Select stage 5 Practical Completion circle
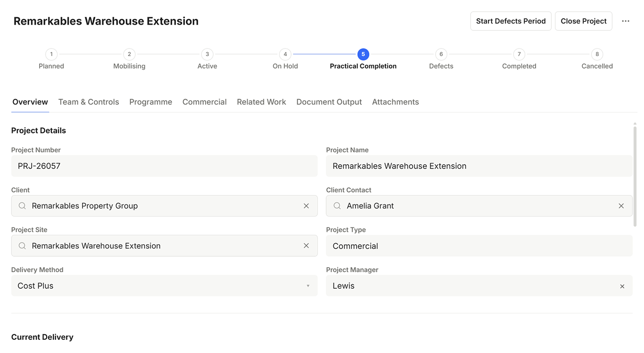Image resolution: width=644 pixels, height=353 pixels. click(x=363, y=54)
